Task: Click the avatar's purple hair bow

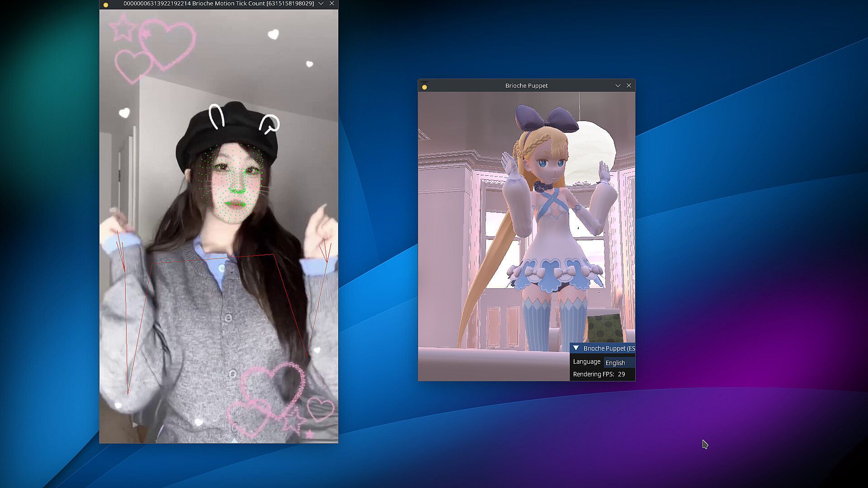Action: 546,117
